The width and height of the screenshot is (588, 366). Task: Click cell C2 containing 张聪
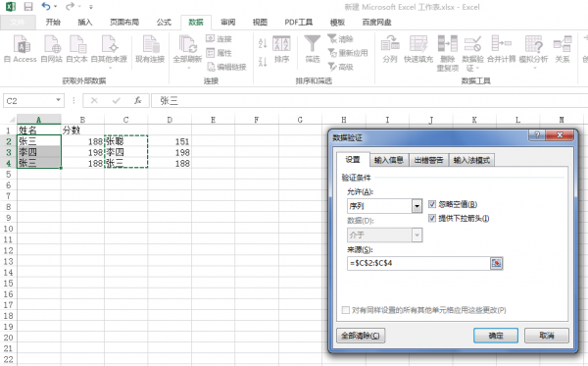click(x=126, y=141)
